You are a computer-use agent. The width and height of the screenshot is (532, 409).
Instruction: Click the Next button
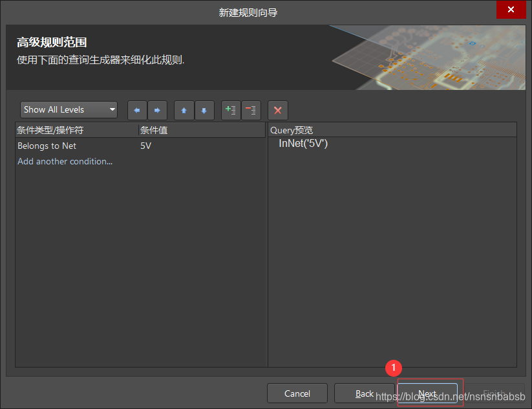pos(427,393)
